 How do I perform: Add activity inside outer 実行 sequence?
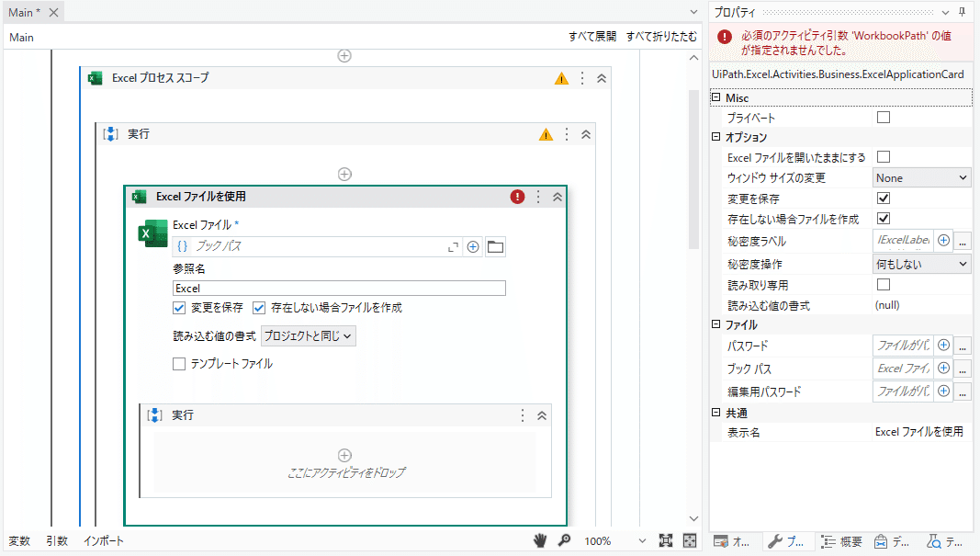[x=344, y=174]
